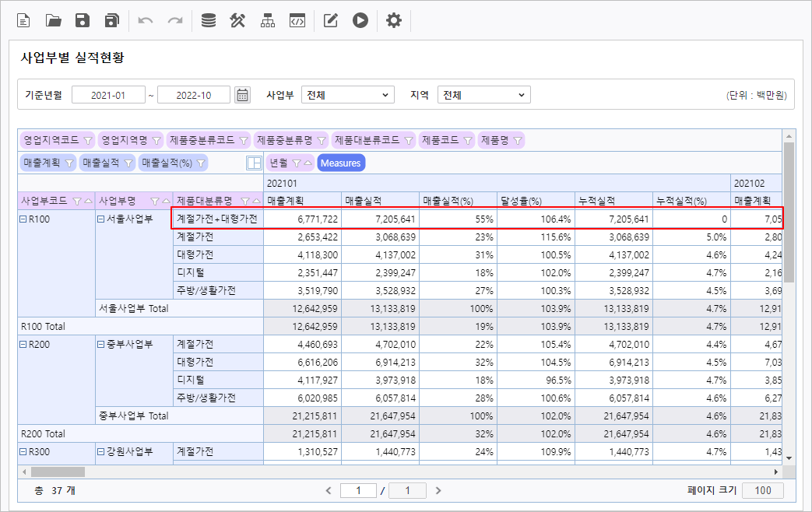Collapse the 중부사업부 tree node
The height and width of the screenshot is (512, 812).
(x=100, y=344)
